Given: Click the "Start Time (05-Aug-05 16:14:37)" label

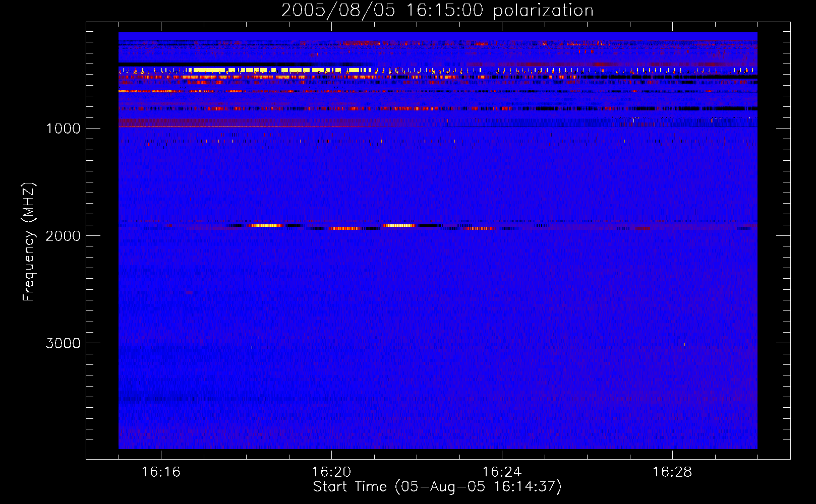Looking at the screenshot, I should click(x=437, y=487).
